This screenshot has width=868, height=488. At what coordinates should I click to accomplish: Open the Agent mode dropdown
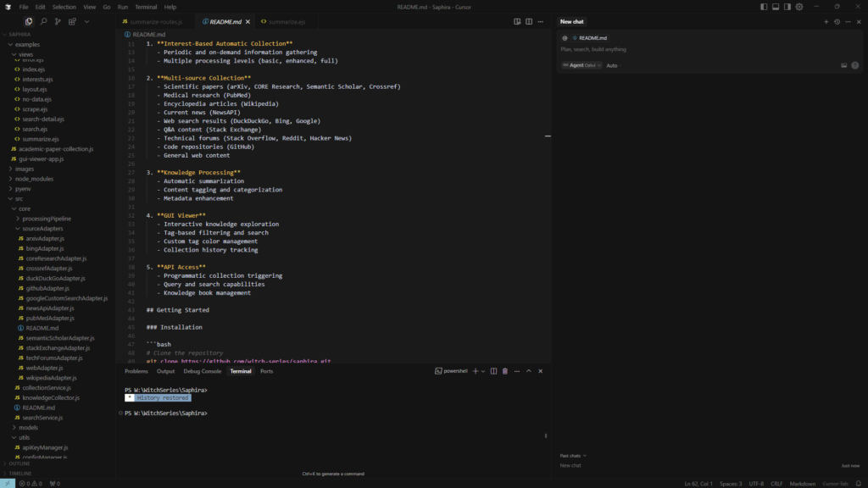pyautogui.click(x=581, y=65)
